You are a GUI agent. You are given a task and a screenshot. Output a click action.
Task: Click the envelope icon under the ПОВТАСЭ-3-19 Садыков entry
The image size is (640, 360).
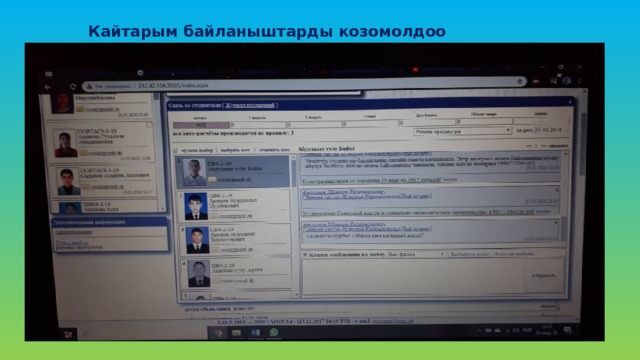(x=85, y=187)
